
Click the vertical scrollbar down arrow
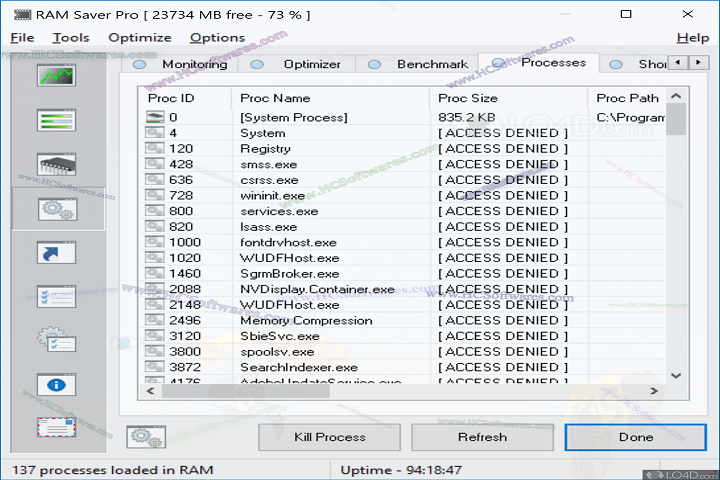point(675,375)
